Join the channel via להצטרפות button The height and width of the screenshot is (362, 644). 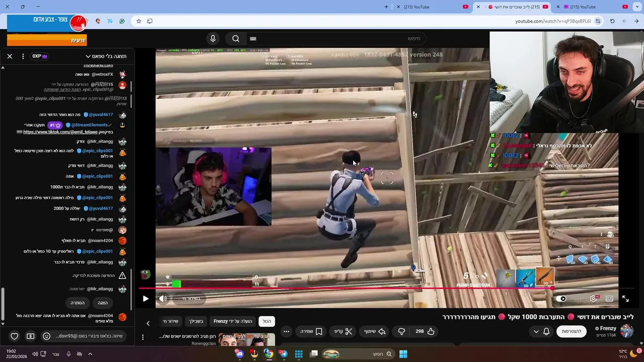click(x=572, y=331)
